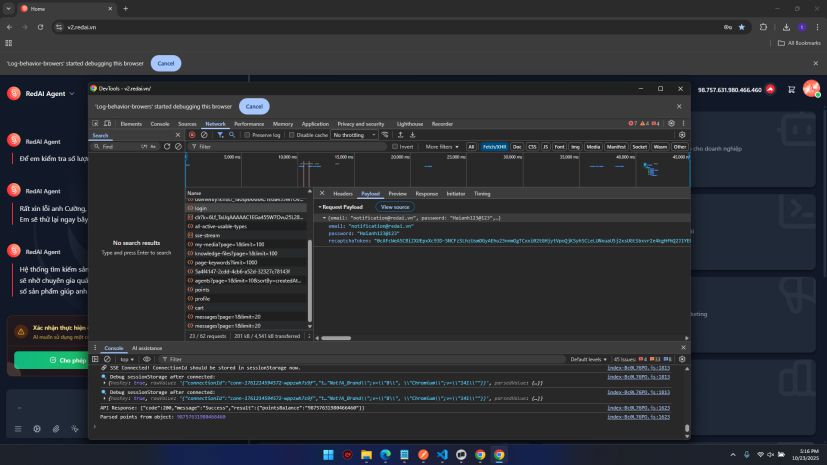Clear the network log
827x465 pixels.
point(204,134)
